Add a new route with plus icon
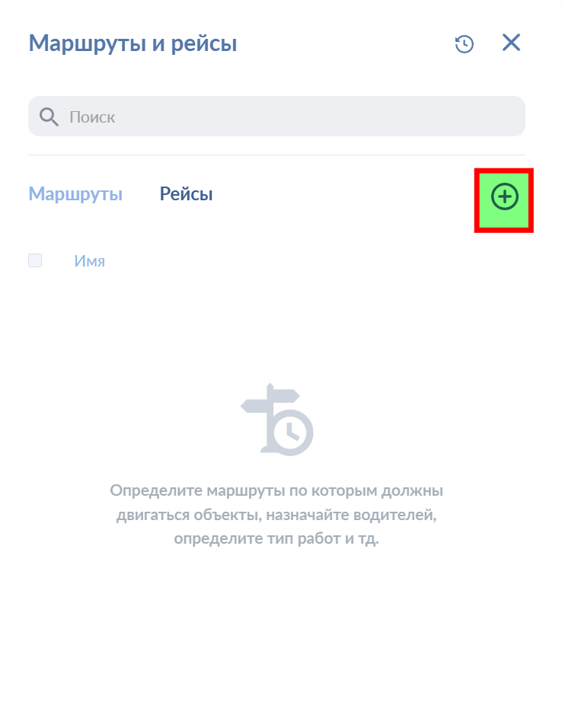The width and height of the screenshot is (562, 728). (x=504, y=197)
